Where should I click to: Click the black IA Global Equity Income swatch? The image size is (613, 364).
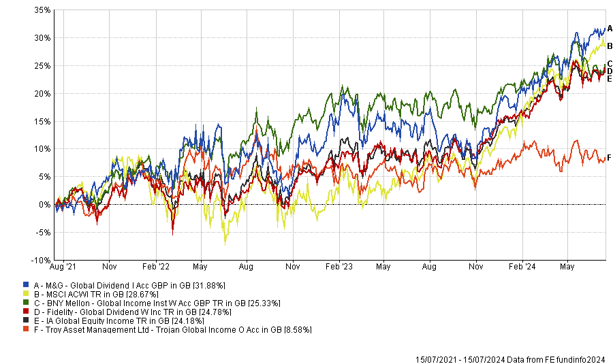click(x=25, y=320)
